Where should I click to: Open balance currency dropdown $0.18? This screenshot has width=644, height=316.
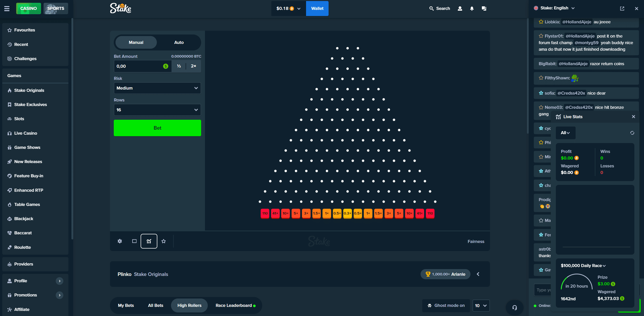point(289,8)
